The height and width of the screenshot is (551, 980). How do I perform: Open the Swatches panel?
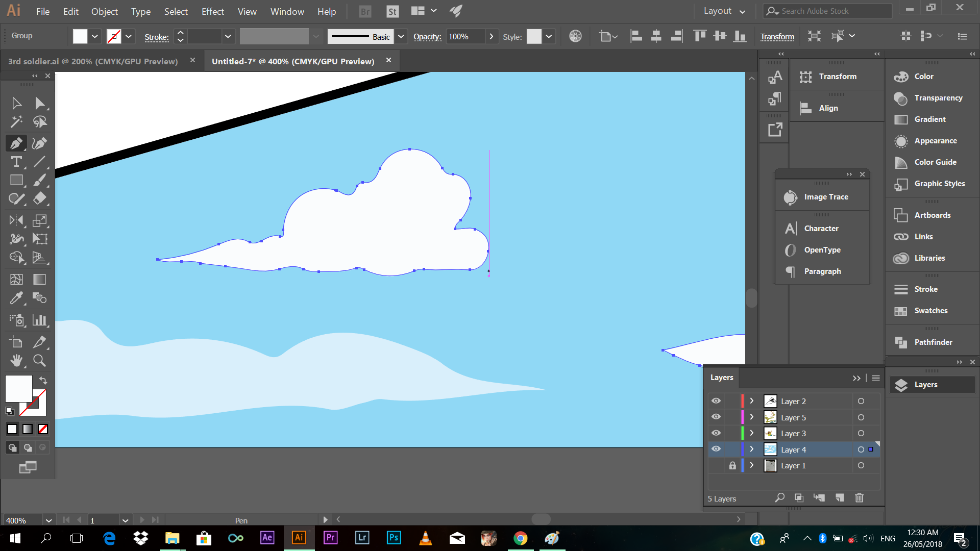(x=932, y=311)
